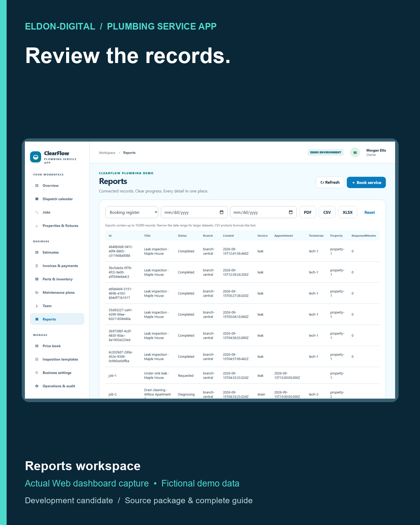Click the Morgan Ellis avatar
The width and height of the screenshot is (420, 525).
tap(355, 152)
